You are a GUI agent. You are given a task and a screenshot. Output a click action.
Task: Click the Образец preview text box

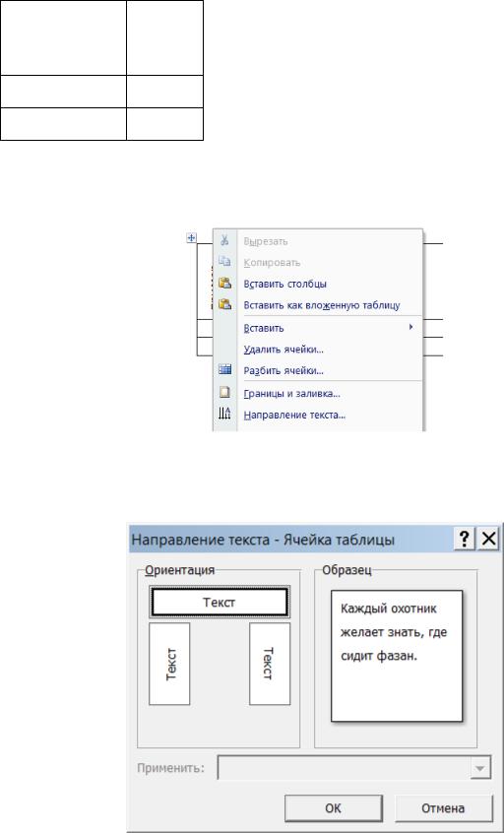(x=397, y=656)
